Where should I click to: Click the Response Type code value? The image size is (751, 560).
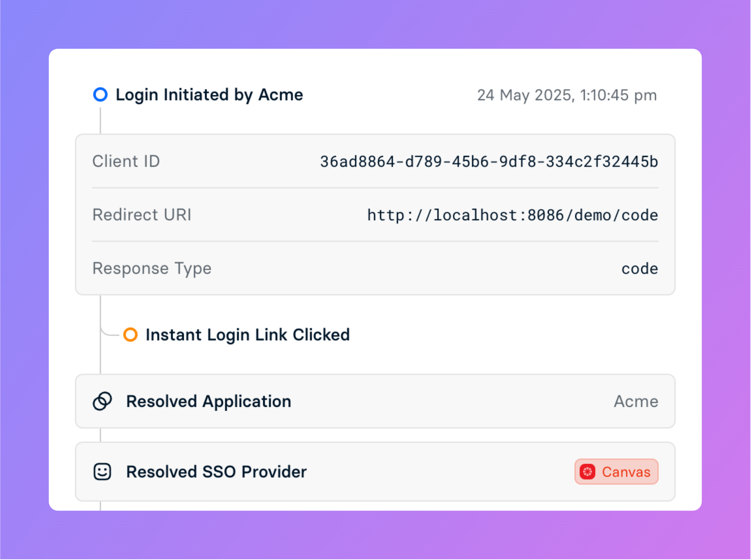(x=640, y=269)
